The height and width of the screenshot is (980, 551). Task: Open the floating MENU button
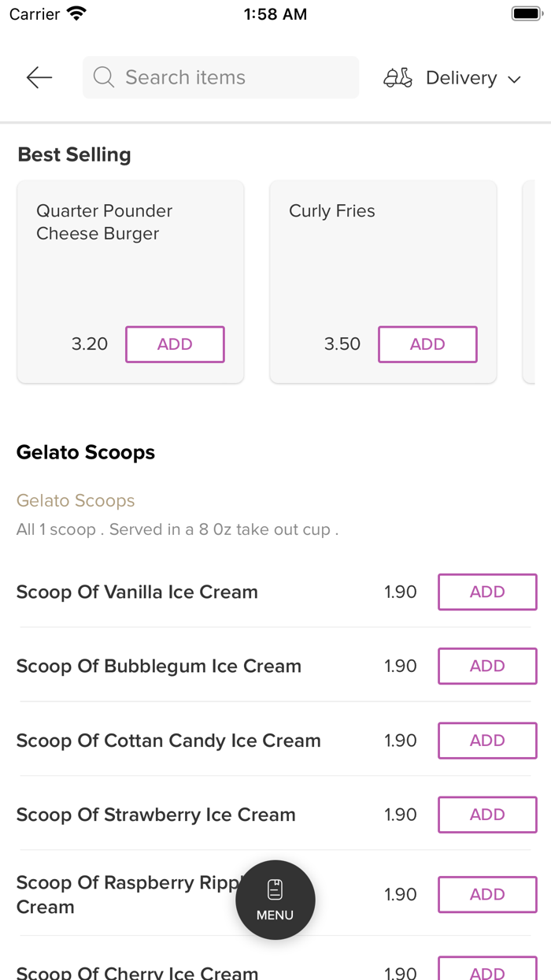tap(275, 900)
